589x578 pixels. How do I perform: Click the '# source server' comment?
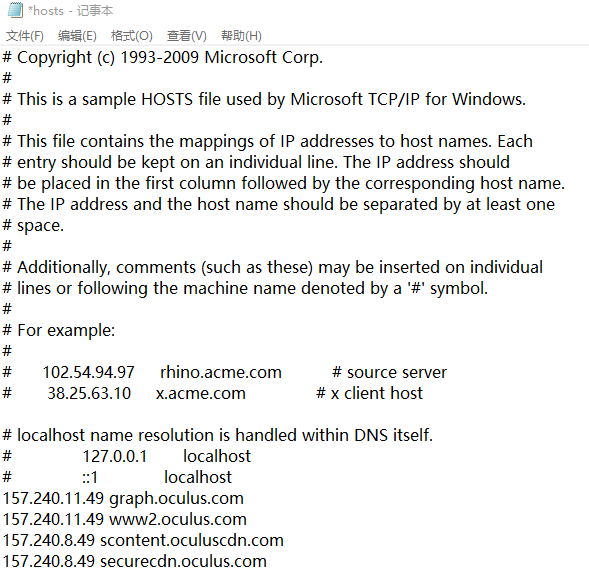coord(390,372)
